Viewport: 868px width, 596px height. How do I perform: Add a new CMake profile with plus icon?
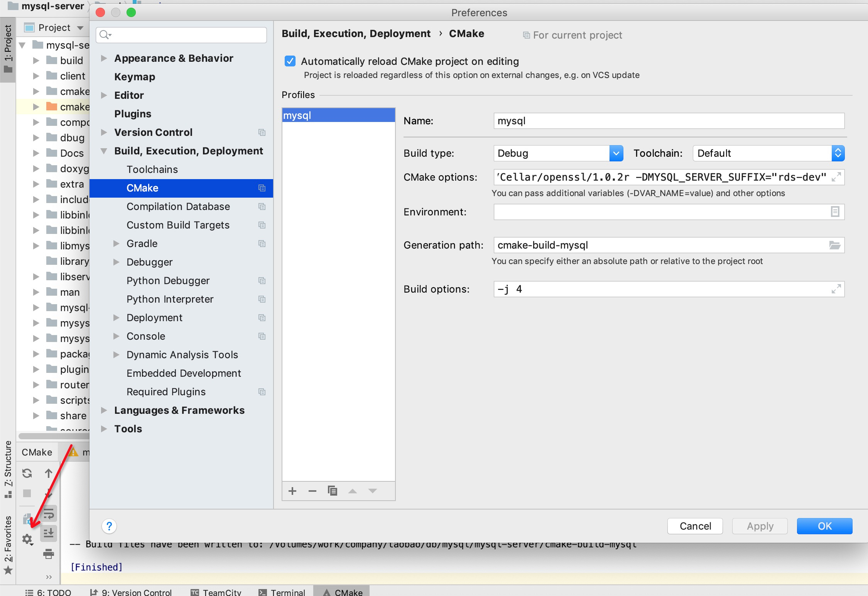[292, 491]
